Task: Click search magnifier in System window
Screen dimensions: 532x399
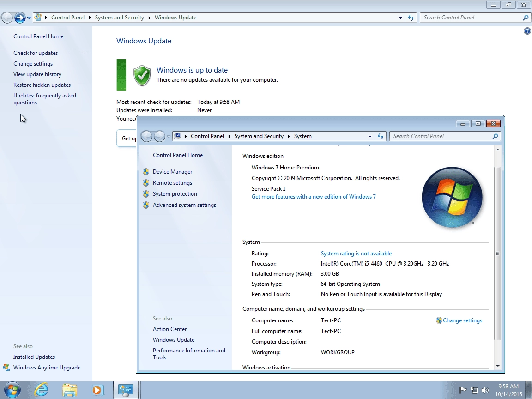Action: click(x=495, y=136)
